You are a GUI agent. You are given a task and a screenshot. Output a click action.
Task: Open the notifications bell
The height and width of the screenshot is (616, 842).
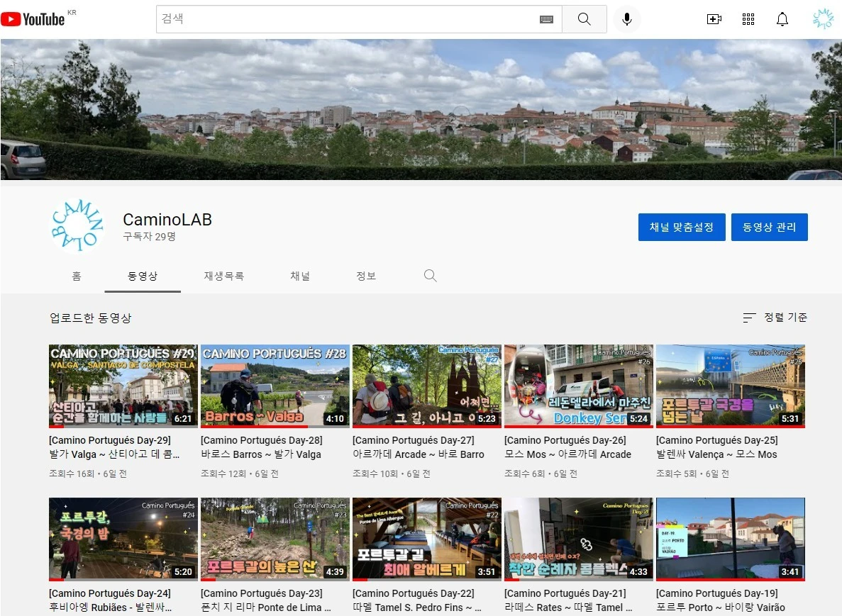(782, 19)
